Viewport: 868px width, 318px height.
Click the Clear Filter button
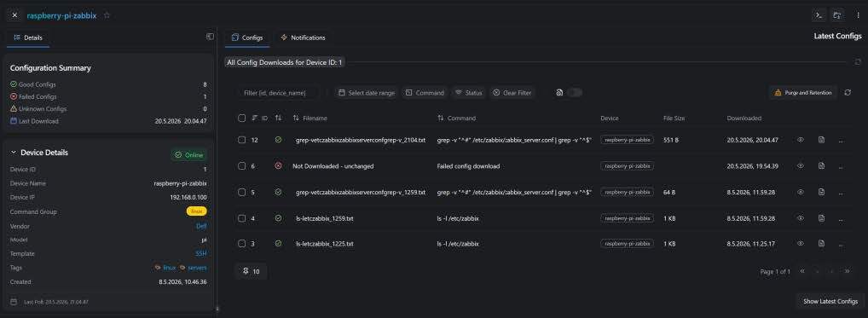(x=512, y=93)
